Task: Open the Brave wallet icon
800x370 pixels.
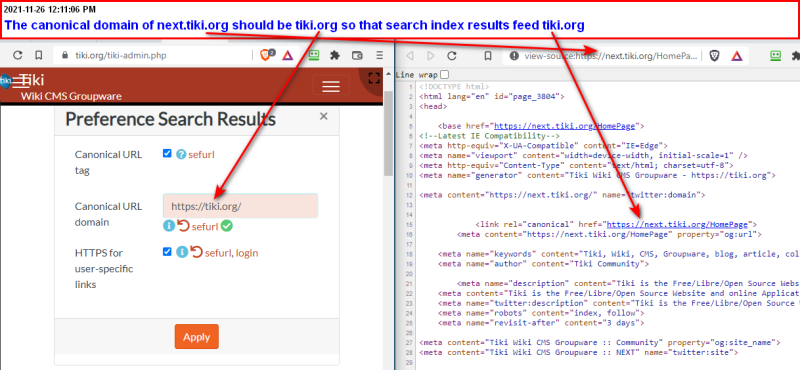Action: point(358,56)
